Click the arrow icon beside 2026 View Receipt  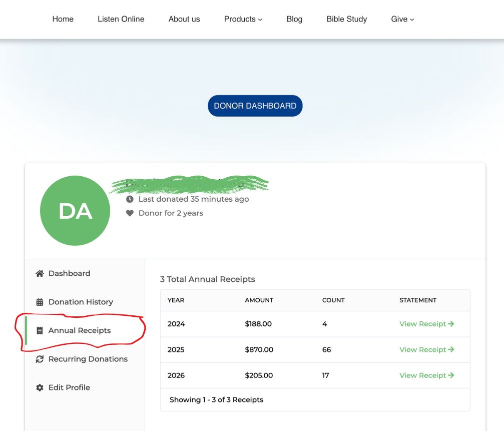coord(451,375)
